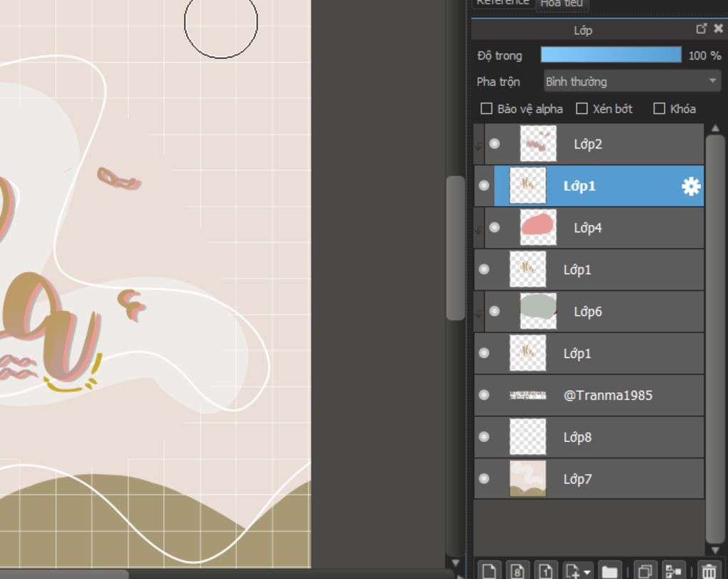Duplicate the current layer
728x579 pixels.
(x=645, y=570)
